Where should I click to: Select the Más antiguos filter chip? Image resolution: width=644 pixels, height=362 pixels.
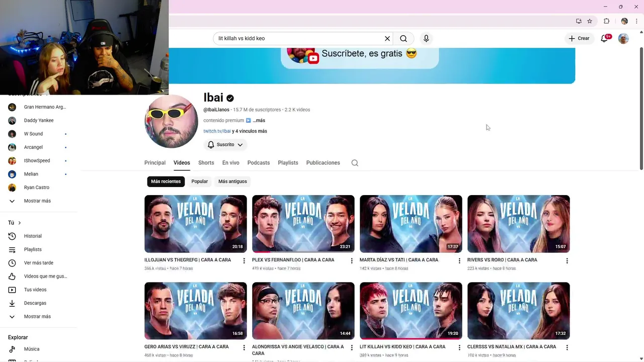click(232, 182)
